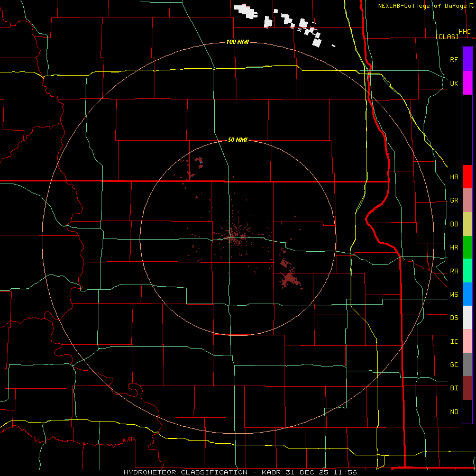Click the 'BD' legend label
Image resolution: width=476 pixels, height=476 pixels.
pyautogui.click(x=454, y=224)
